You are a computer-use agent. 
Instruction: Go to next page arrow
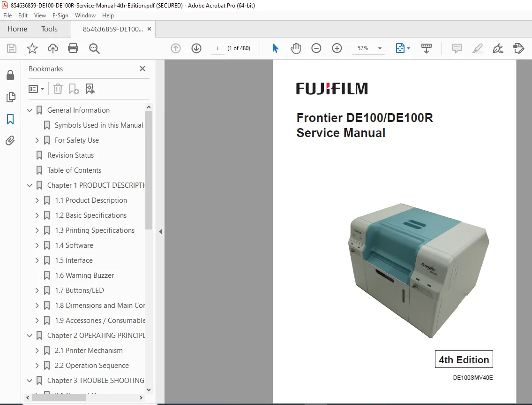point(196,48)
